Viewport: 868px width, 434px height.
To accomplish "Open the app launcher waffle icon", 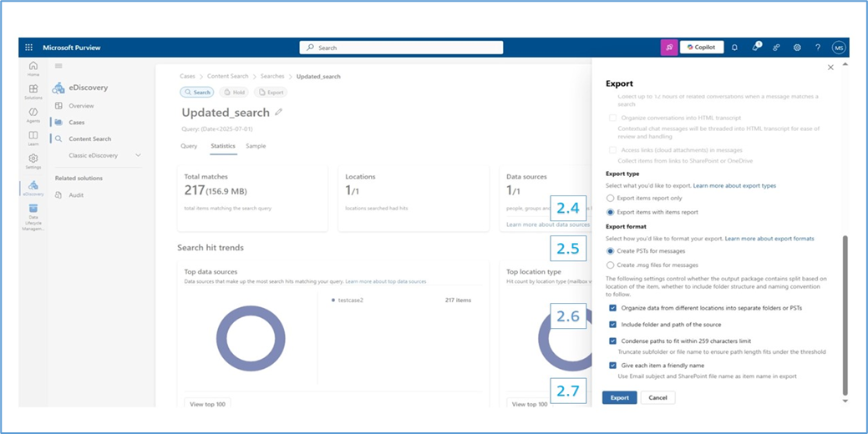I will (x=28, y=48).
